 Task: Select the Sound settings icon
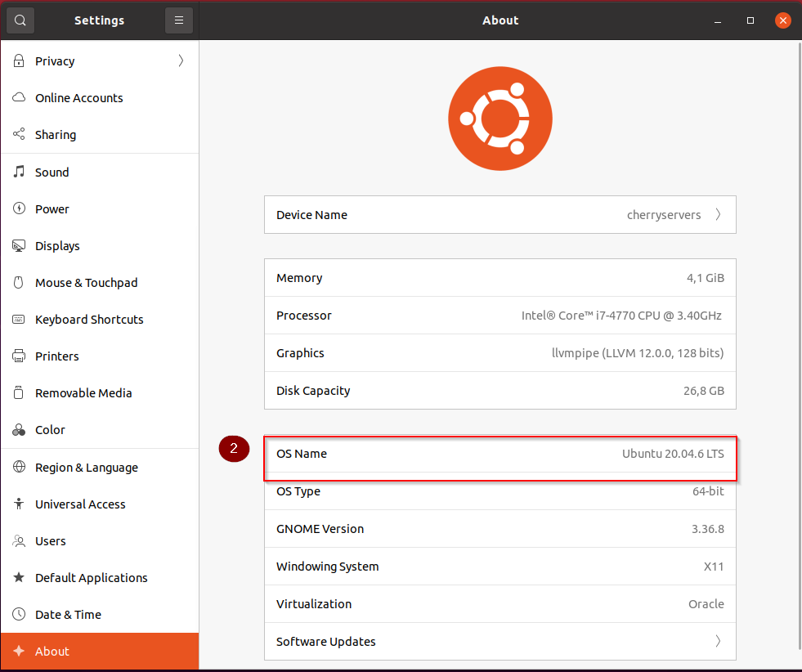[18, 172]
